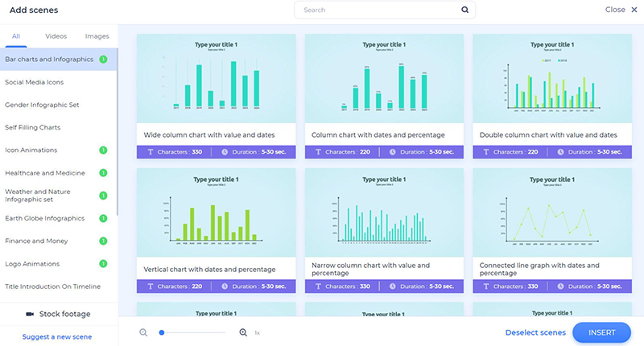Click the zoom out magnifier icon
Image resolution: width=644 pixels, height=346 pixels.
point(143,332)
